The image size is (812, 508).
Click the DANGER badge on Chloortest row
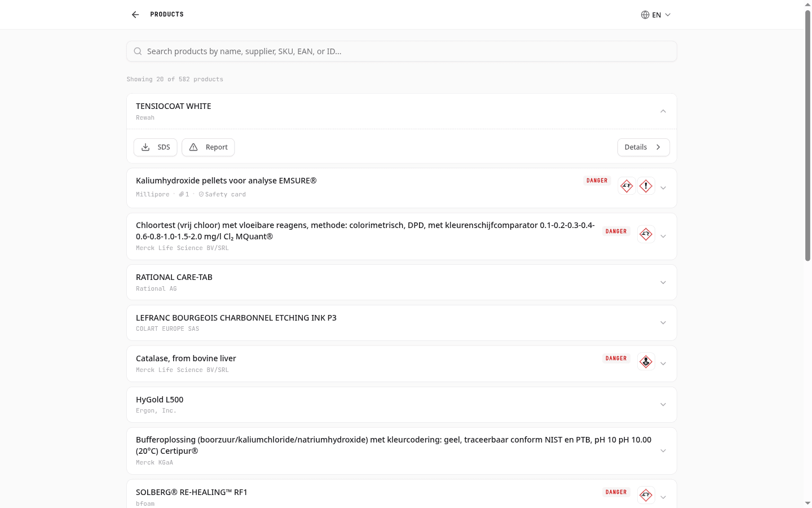tap(616, 231)
